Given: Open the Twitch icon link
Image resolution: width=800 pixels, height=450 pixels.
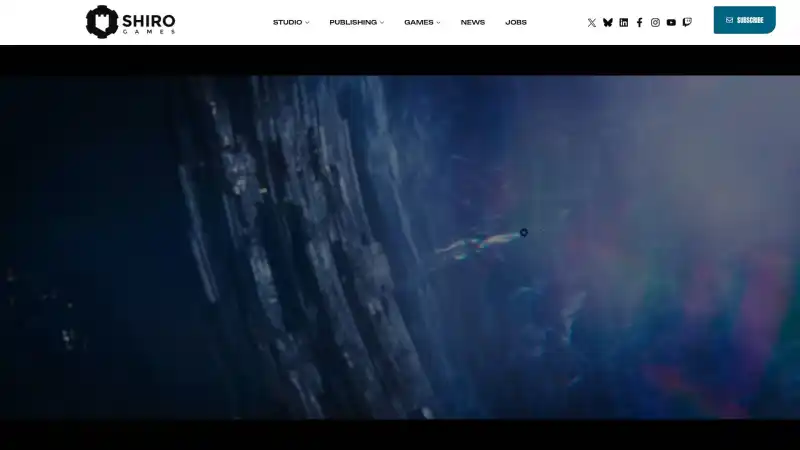Looking at the screenshot, I should pos(687,22).
